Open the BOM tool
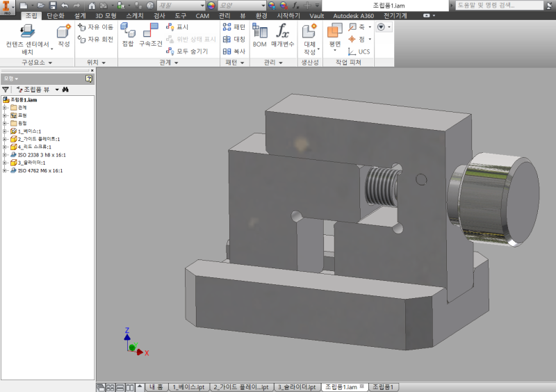The image size is (556, 392). click(x=259, y=34)
